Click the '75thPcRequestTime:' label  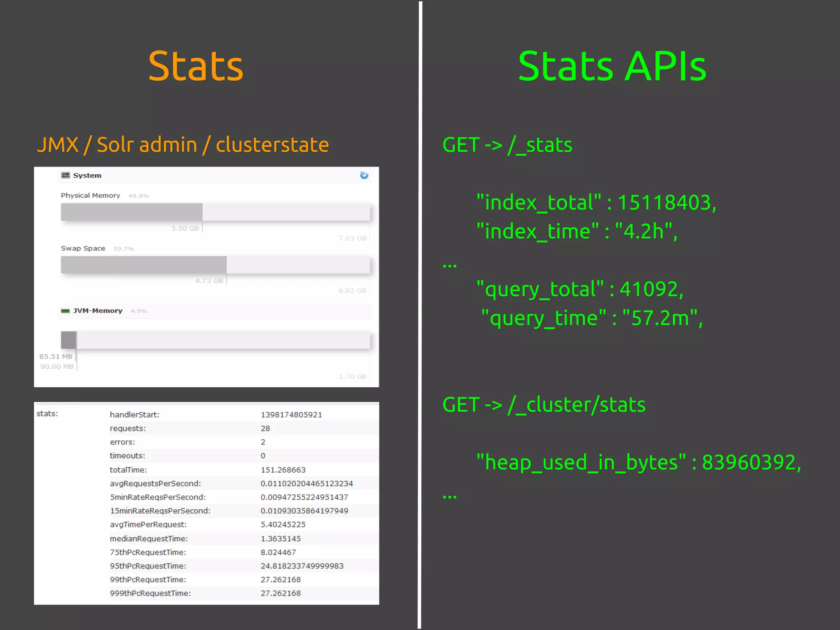(148, 552)
